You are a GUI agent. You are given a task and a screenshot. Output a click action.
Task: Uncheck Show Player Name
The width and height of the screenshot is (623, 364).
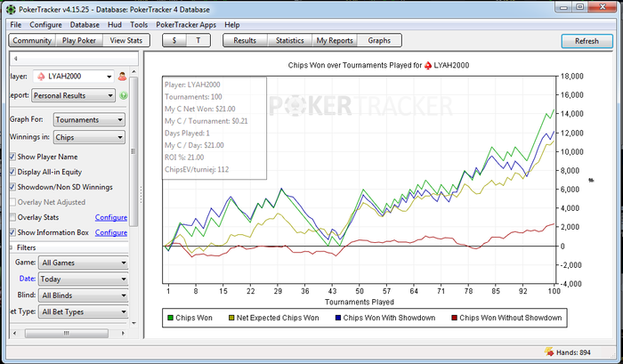point(12,157)
